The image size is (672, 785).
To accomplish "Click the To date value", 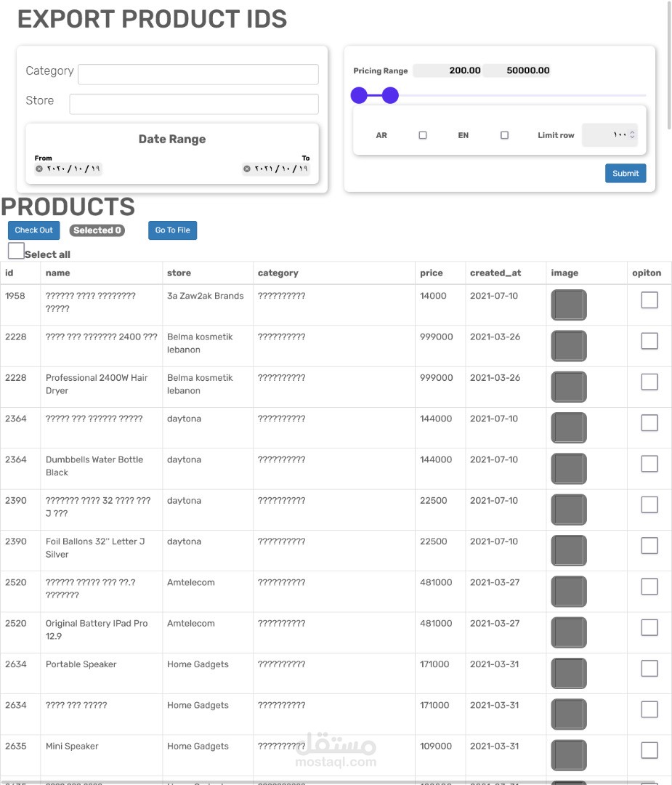I will click(281, 169).
